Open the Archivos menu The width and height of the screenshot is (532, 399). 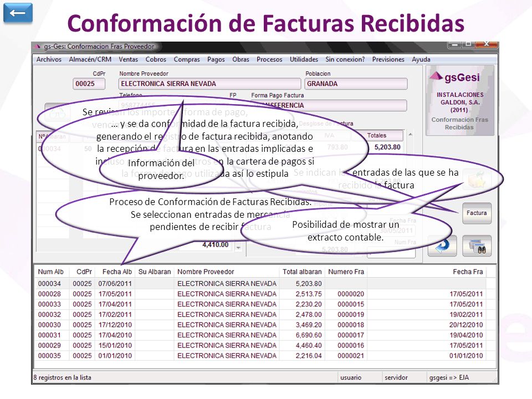[49, 59]
